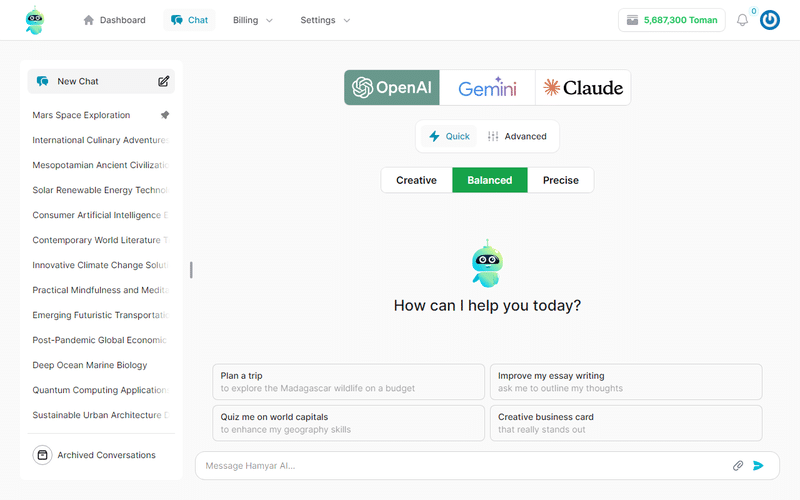Screen dimensions: 800x500
Task: Click the Archived Conversations box icon
Action: click(x=42, y=455)
